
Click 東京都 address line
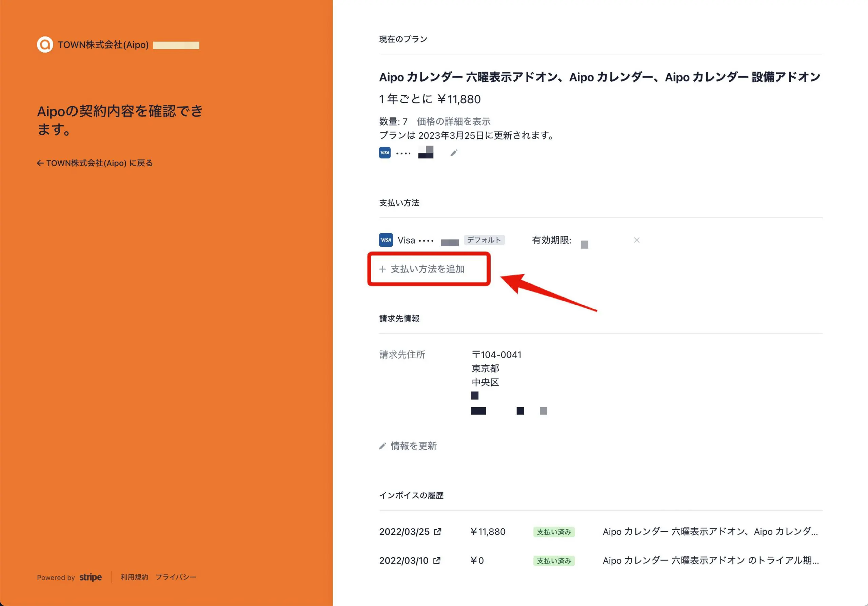coord(485,368)
